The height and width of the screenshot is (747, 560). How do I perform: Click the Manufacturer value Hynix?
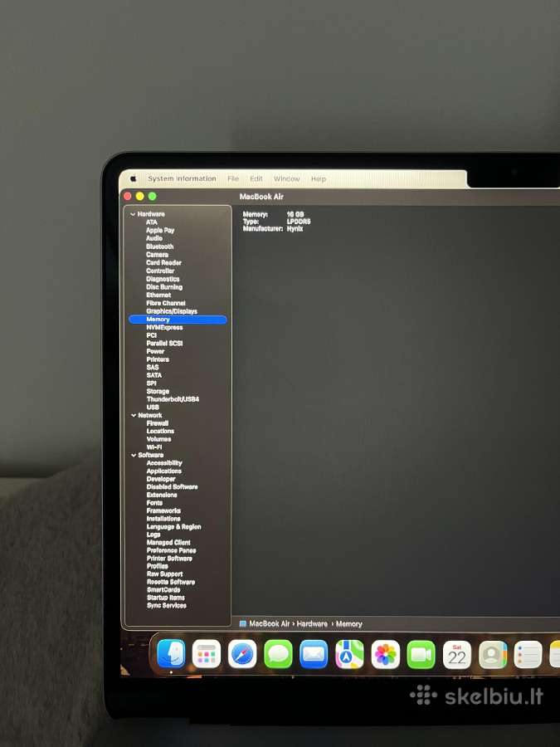click(295, 229)
